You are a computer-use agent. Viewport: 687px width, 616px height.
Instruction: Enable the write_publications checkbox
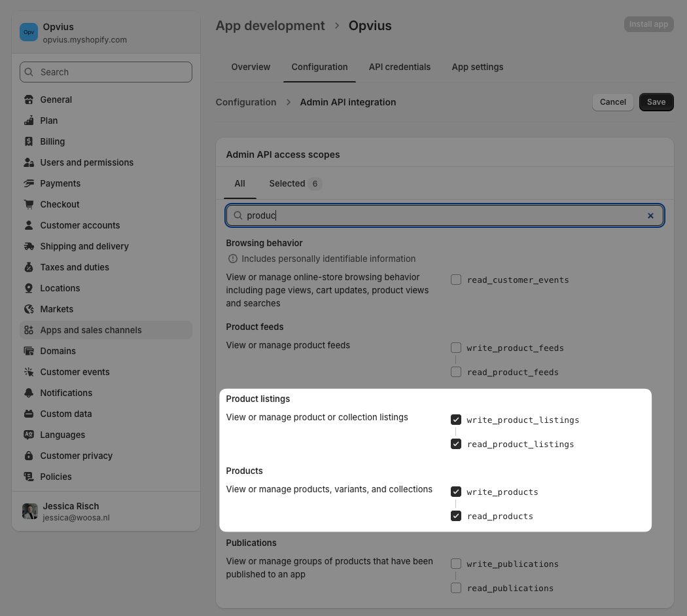click(x=456, y=564)
